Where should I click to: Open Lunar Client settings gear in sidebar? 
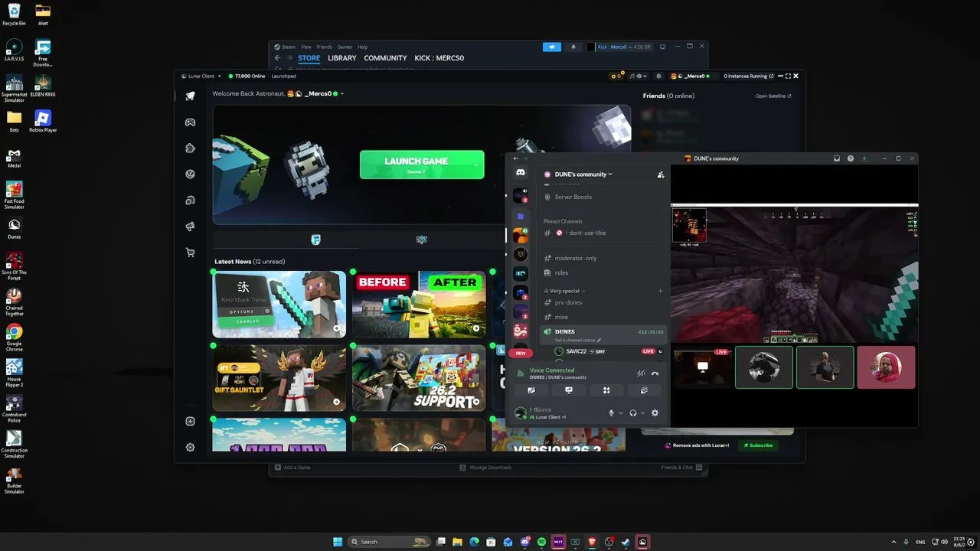tap(190, 447)
